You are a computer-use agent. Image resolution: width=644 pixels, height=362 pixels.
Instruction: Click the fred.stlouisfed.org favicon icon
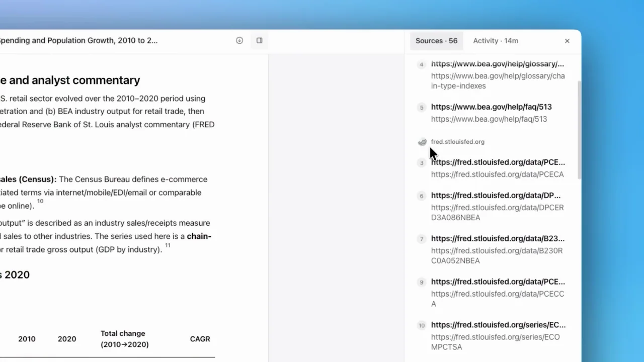[x=422, y=142]
